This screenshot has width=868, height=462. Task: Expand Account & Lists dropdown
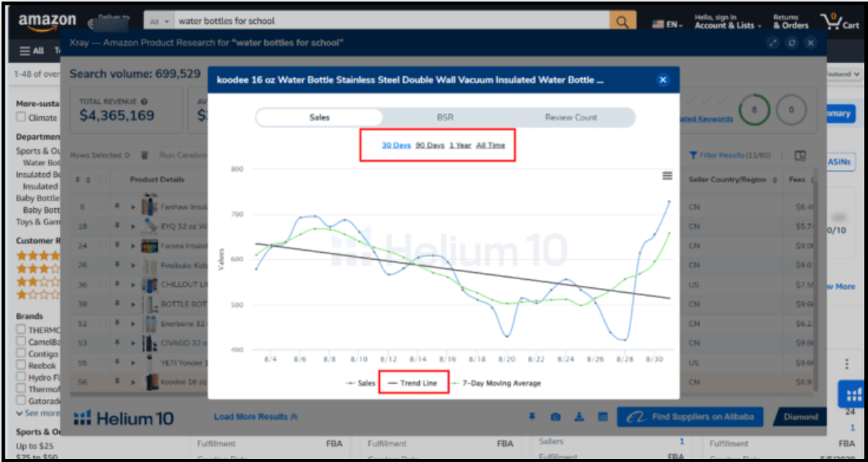[727, 25]
